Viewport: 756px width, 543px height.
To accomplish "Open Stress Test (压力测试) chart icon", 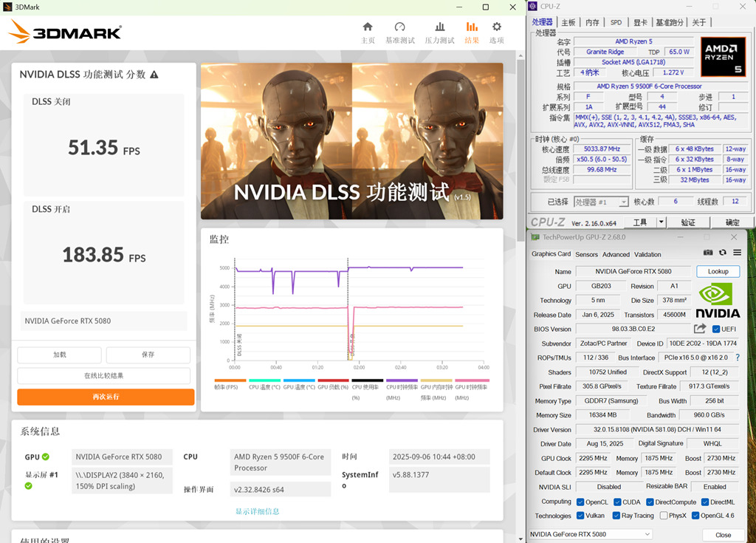I will click(439, 27).
